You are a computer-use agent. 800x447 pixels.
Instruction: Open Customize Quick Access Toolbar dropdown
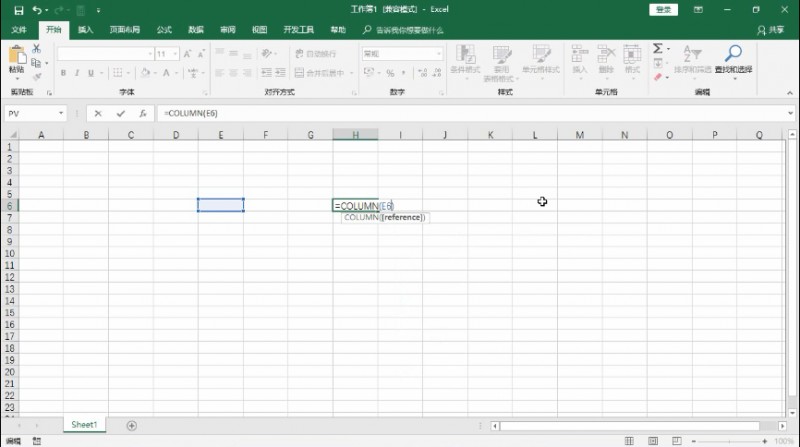98,10
